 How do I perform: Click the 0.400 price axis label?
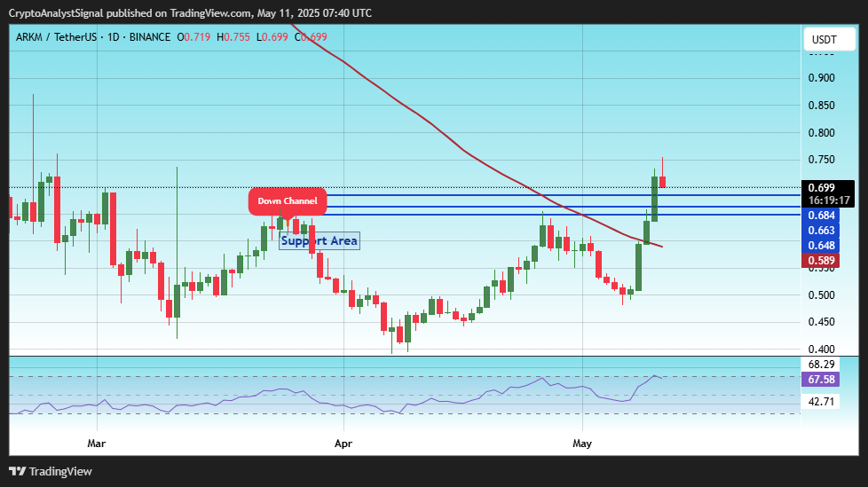click(822, 350)
